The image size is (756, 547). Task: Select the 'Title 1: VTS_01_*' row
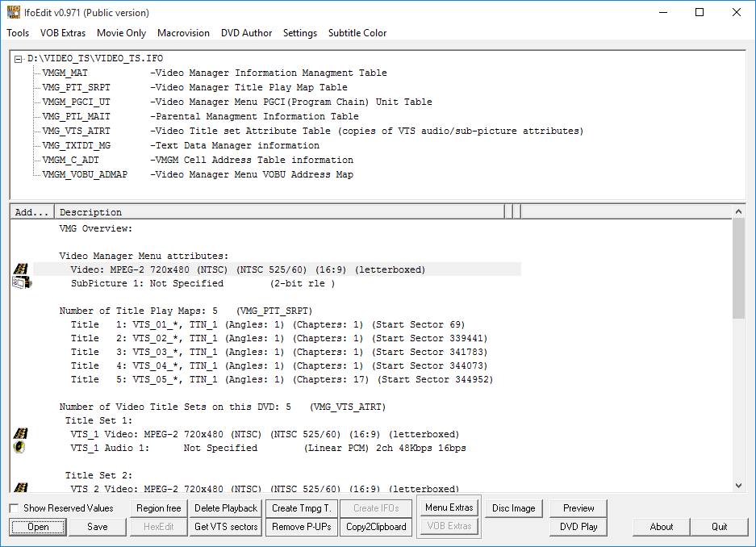[x=268, y=324]
